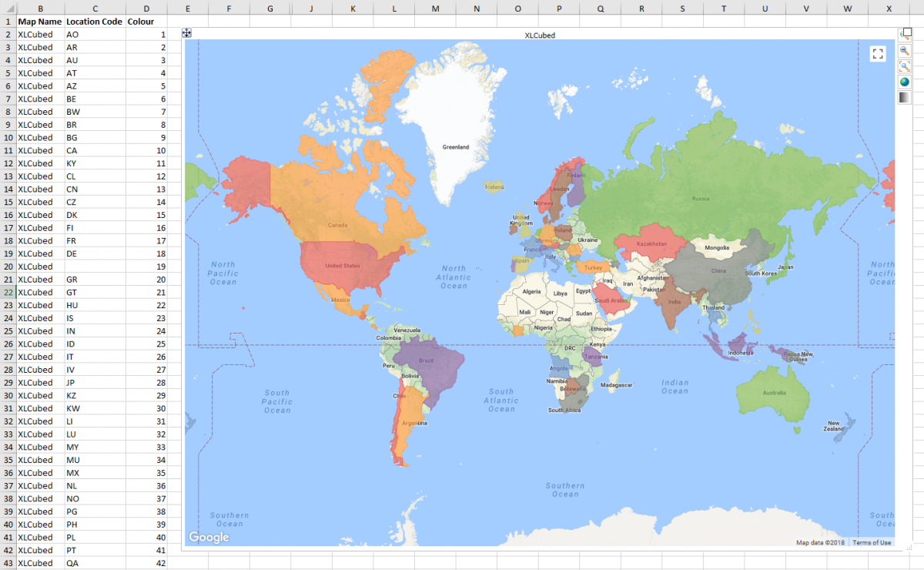
Task: Click the globe map type icon
Action: click(x=905, y=82)
